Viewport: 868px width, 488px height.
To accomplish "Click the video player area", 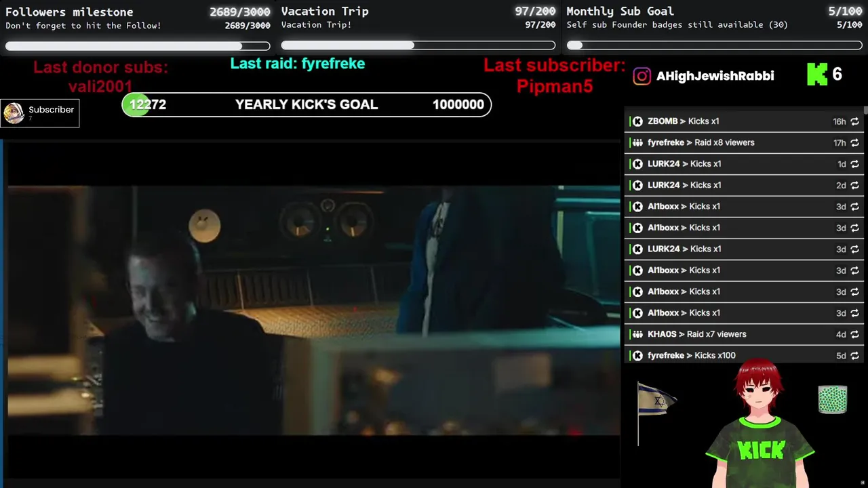I will [313, 310].
